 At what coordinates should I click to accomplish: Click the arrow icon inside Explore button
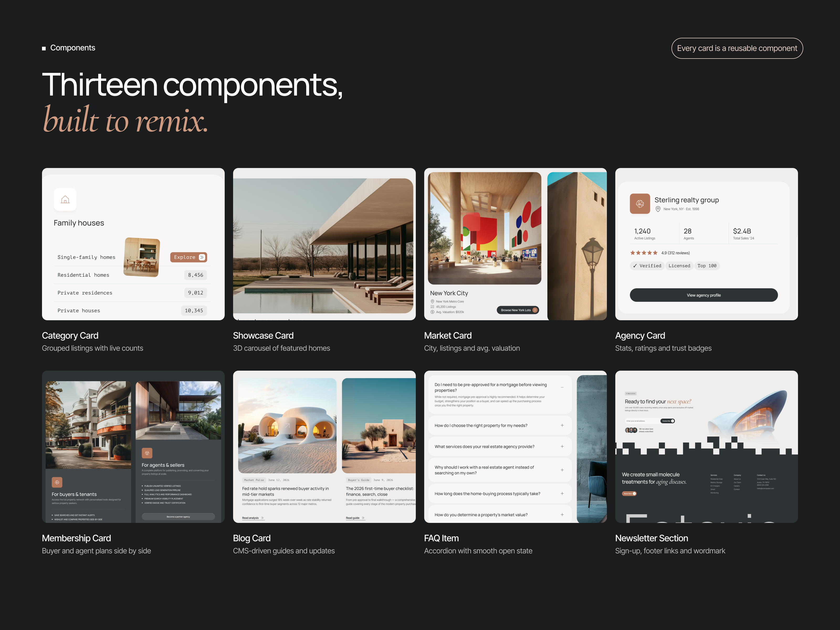point(202,257)
